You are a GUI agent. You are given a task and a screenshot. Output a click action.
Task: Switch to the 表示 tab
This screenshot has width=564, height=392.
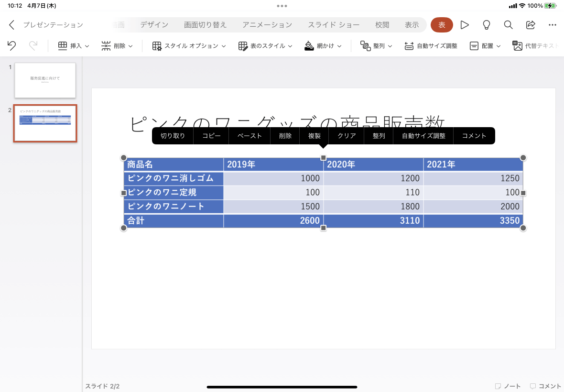pyautogui.click(x=412, y=25)
